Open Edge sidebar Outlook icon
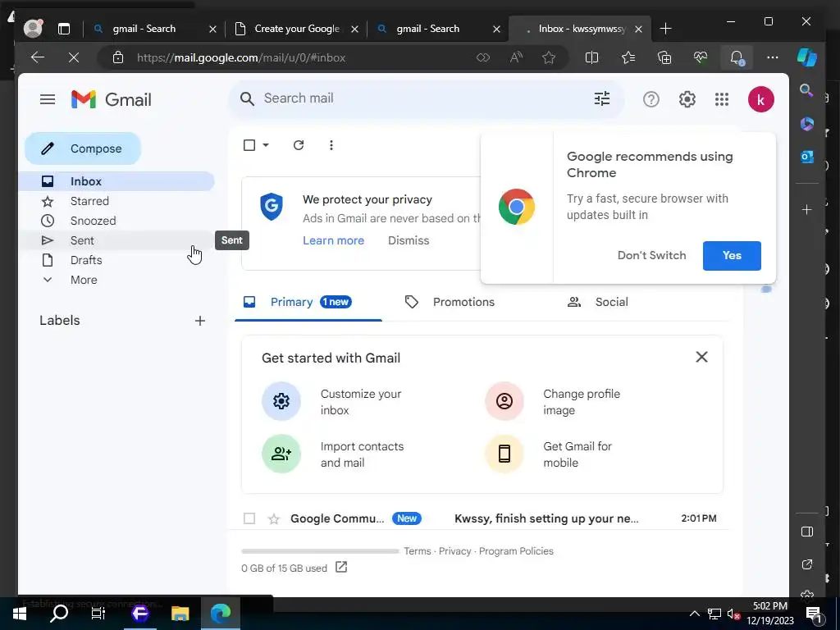This screenshot has height=630, width=840. [x=807, y=157]
